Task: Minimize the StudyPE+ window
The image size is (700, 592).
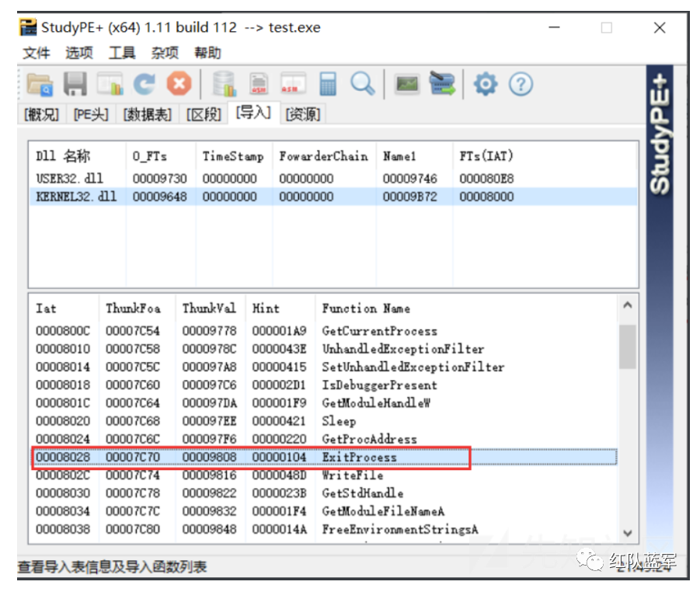Action: (555, 28)
